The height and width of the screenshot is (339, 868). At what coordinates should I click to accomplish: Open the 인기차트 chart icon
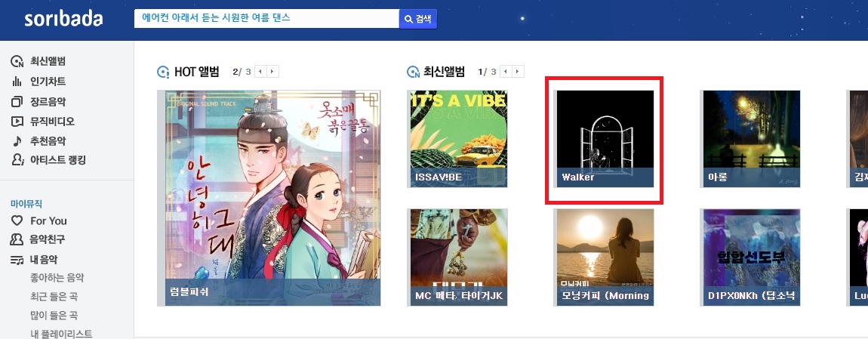(x=17, y=82)
